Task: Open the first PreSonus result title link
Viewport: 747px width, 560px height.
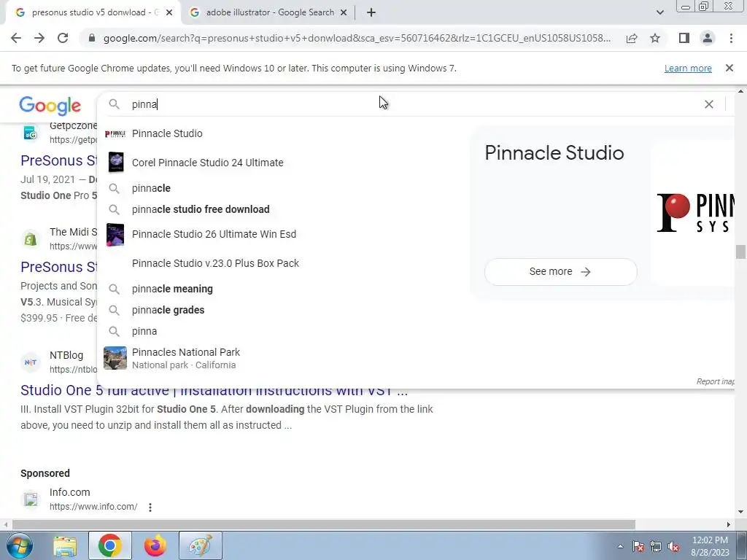Action: [x=58, y=160]
